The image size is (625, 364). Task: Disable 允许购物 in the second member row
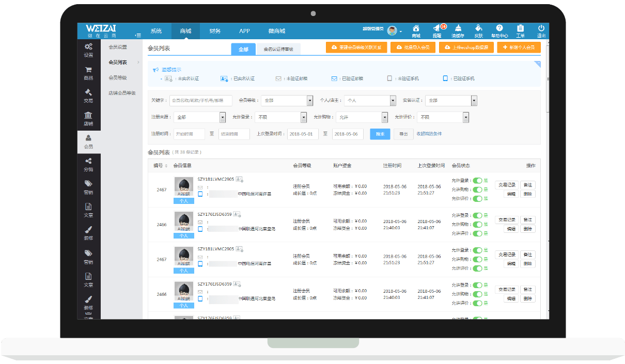(x=477, y=225)
